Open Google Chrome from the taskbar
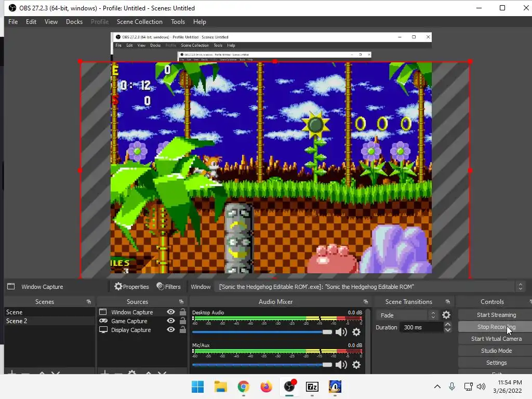The image size is (532, 399). (x=243, y=387)
